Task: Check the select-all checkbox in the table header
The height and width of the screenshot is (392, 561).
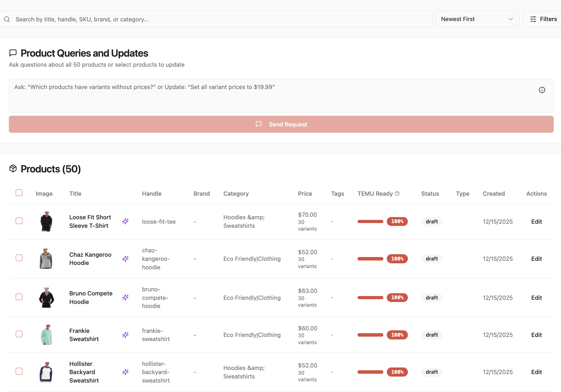Action: pos(19,193)
